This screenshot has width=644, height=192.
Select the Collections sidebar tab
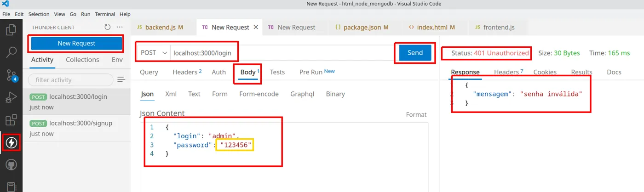coord(82,60)
